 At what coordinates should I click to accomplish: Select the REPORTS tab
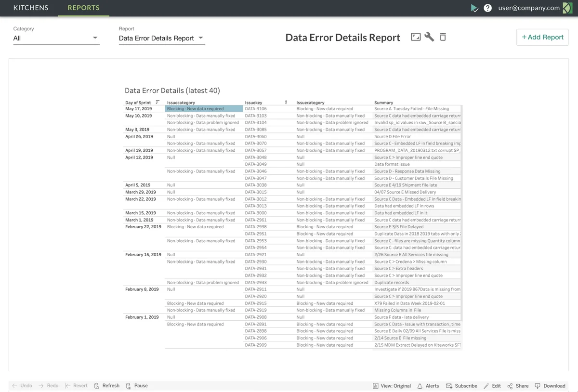[x=83, y=8]
